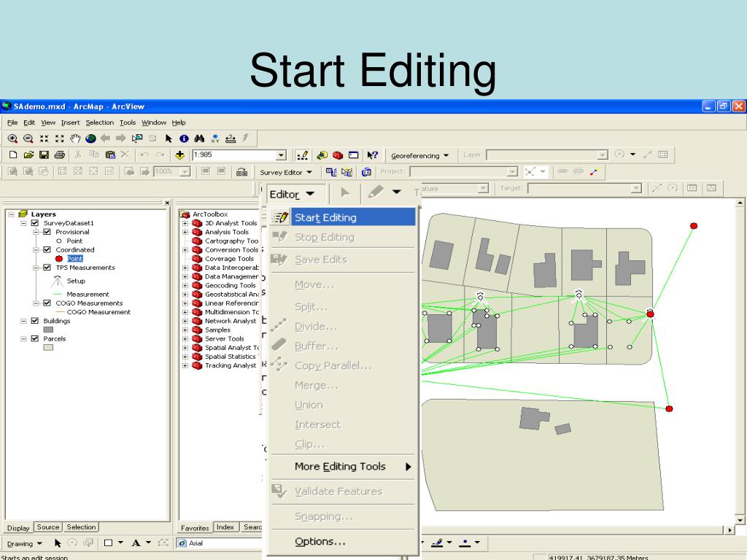This screenshot has height=560, width=747.
Task: Save the map with floppy disk icon
Action: click(44, 155)
